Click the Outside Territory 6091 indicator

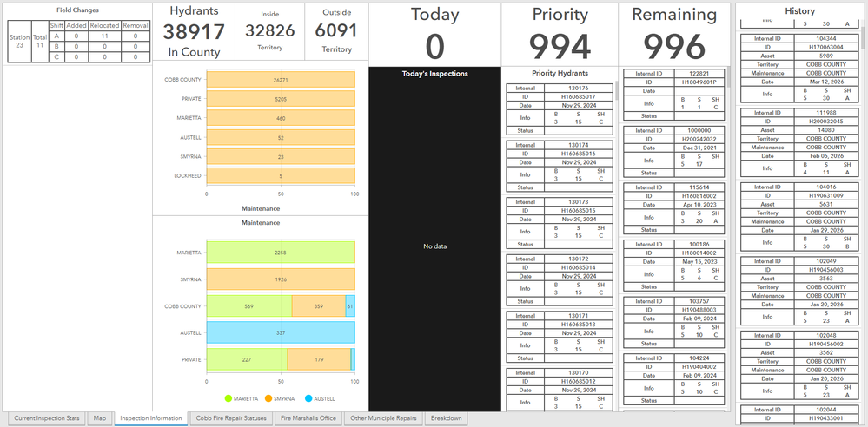click(336, 32)
